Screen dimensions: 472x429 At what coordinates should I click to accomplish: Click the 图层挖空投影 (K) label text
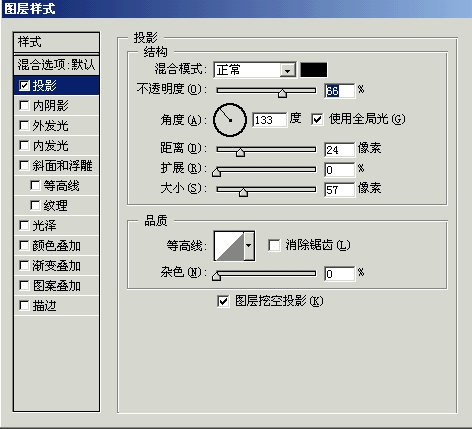click(x=279, y=301)
